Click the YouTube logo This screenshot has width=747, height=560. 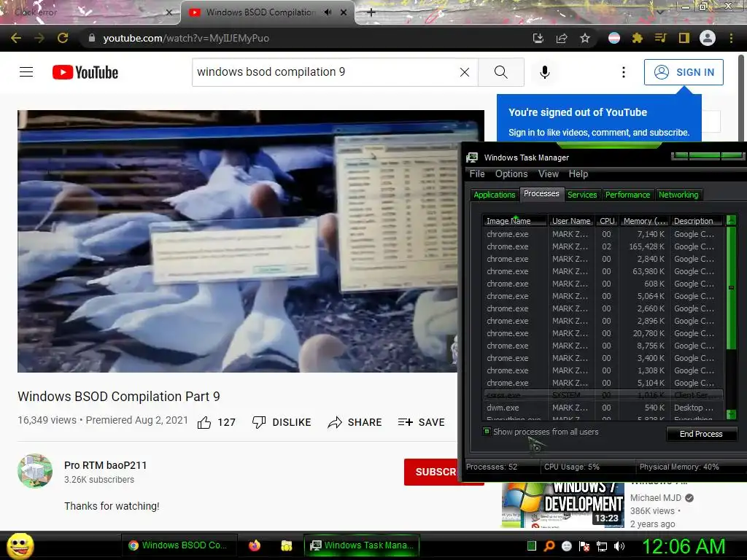click(x=85, y=72)
